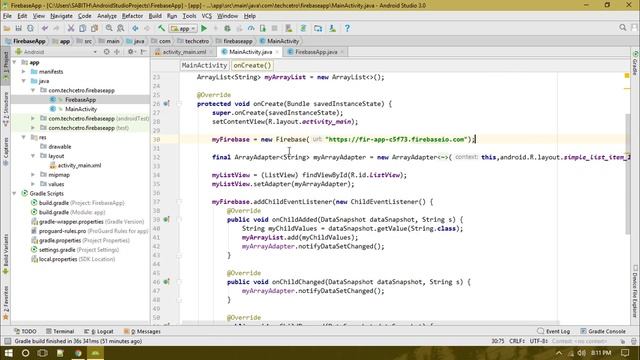Click the Undo arrow icon
This screenshot has width=640, height=360.
tap(44, 29)
